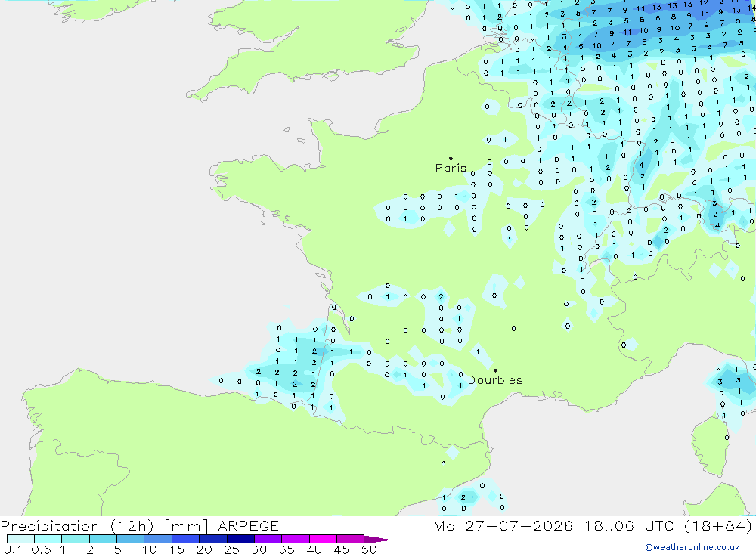Pick the legend swatch between 45 and 50
The width and height of the screenshot is (756, 554).
click(351, 539)
